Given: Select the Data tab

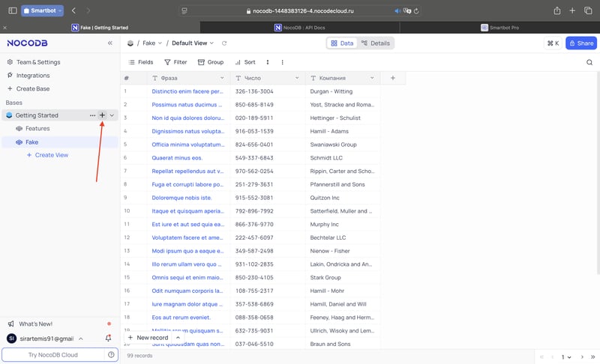Looking at the screenshot, I should pyautogui.click(x=342, y=43).
